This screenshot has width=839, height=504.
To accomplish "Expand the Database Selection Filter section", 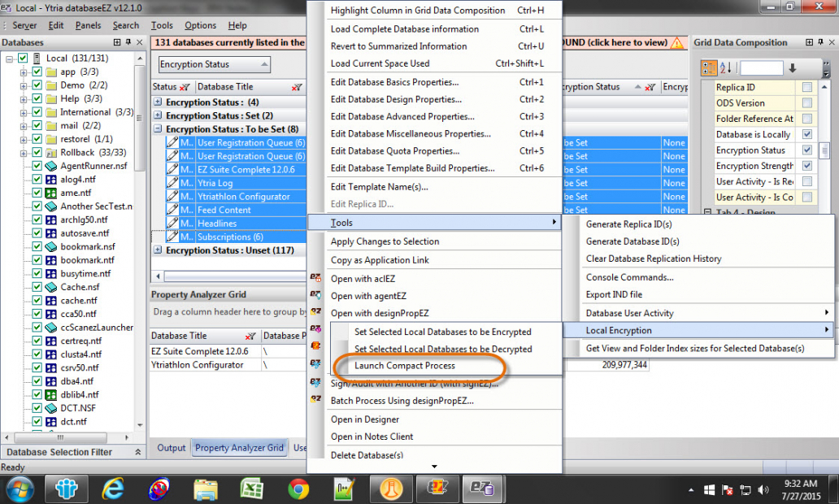I will [138, 452].
